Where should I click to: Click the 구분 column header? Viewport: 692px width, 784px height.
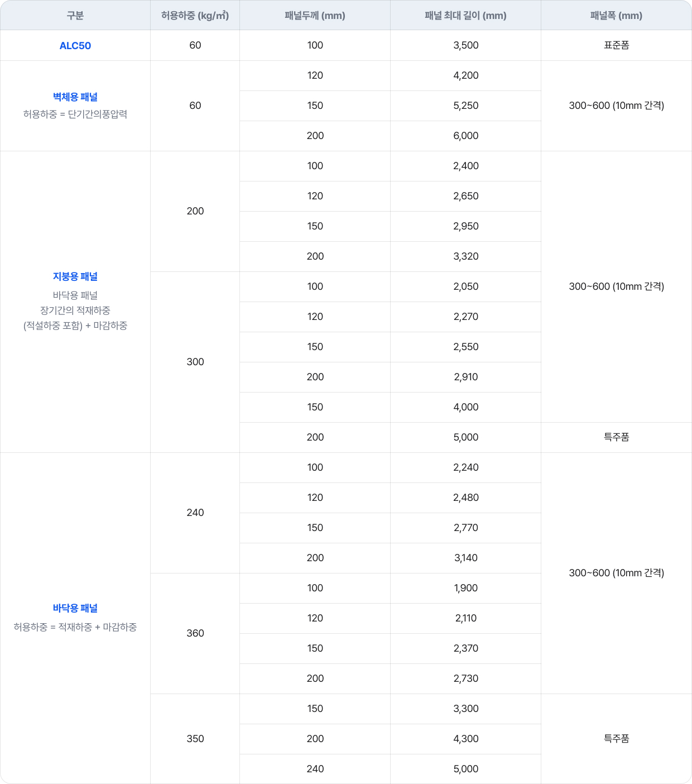point(75,16)
